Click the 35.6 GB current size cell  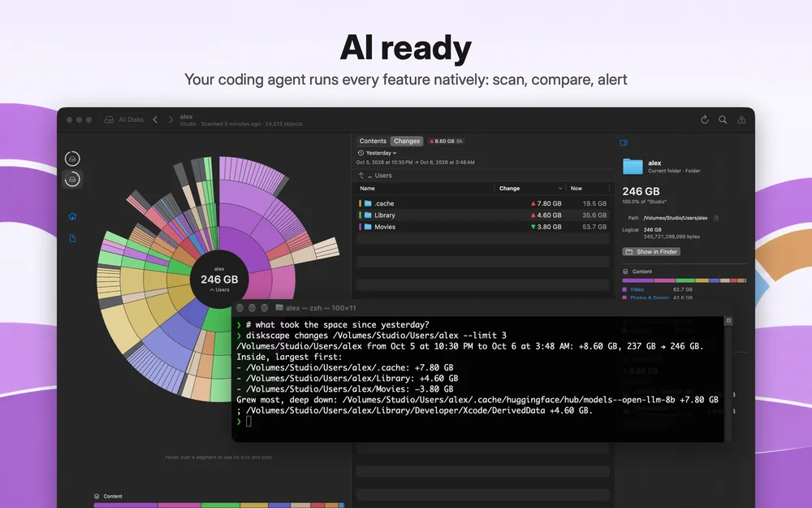click(x=594, y=215)
